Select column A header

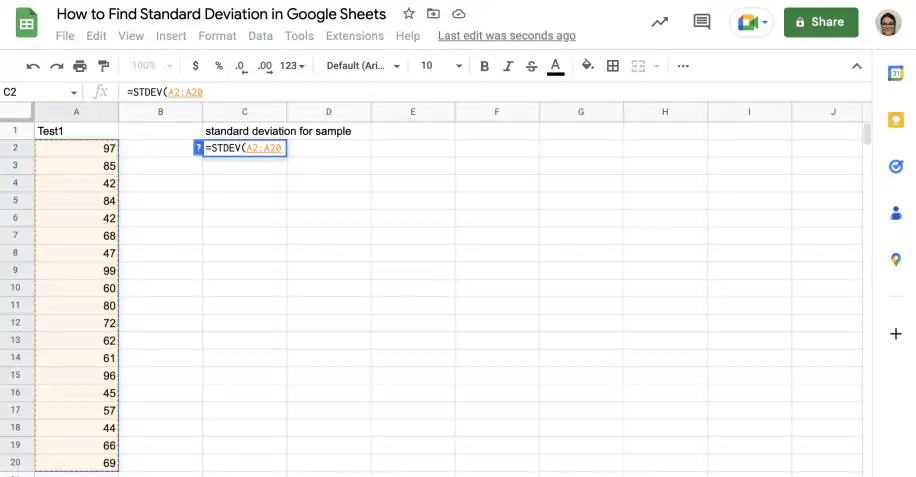coord(77,112)
